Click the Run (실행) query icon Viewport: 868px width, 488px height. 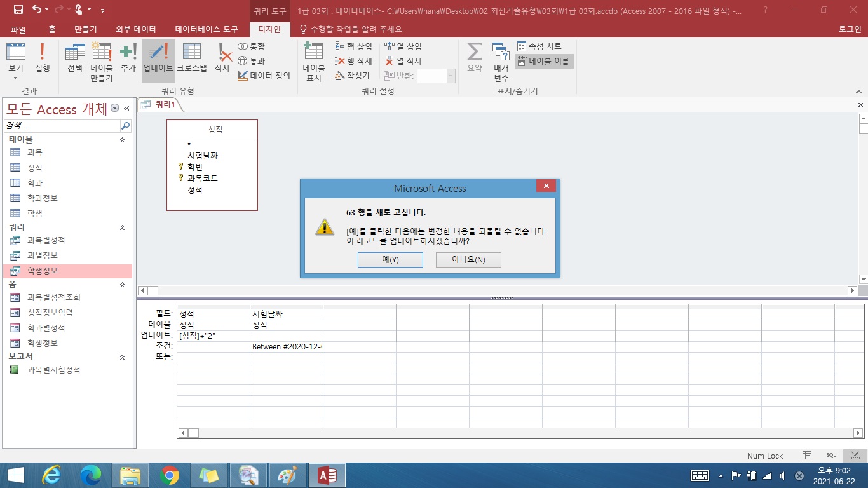click(42, 57)
